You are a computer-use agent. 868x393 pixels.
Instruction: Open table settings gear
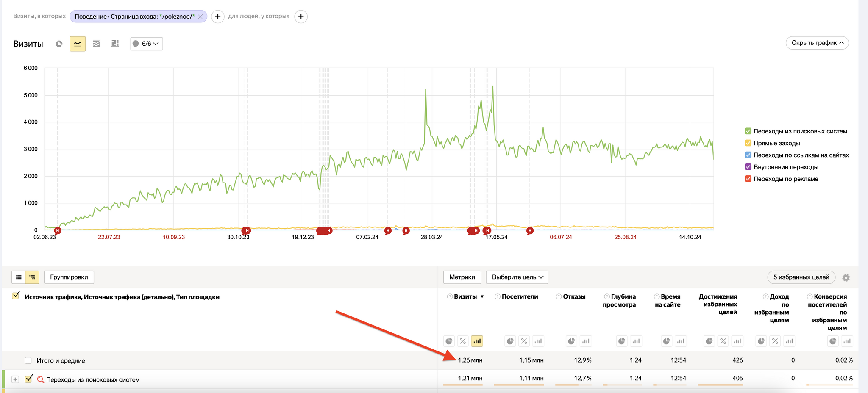pyautogui.click(x=846, y=277)
